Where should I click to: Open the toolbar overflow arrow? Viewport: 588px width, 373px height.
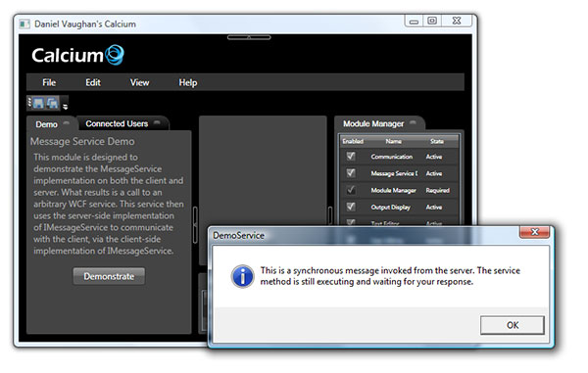(x=66, y=107)
